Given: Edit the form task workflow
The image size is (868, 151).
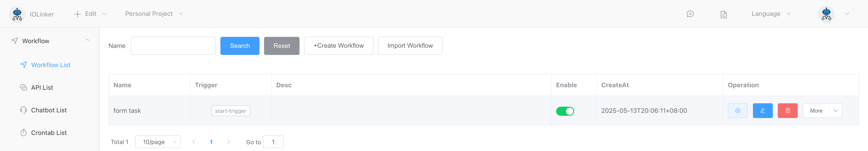Looking at the screenshot, I should click(762, 111).
